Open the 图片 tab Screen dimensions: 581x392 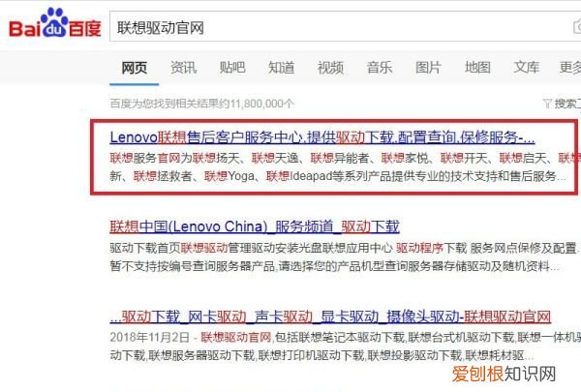click(x=428, y=68)
